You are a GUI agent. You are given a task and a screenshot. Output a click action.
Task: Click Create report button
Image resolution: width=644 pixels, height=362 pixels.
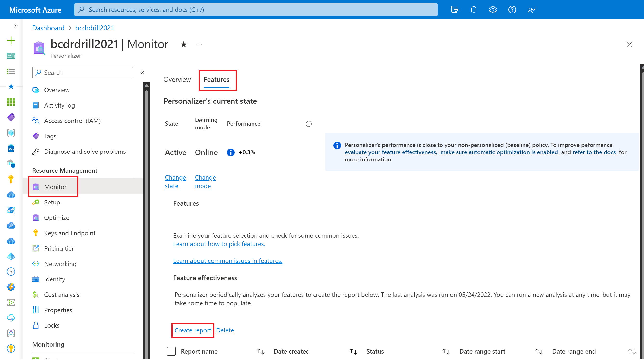coord(192,330)
